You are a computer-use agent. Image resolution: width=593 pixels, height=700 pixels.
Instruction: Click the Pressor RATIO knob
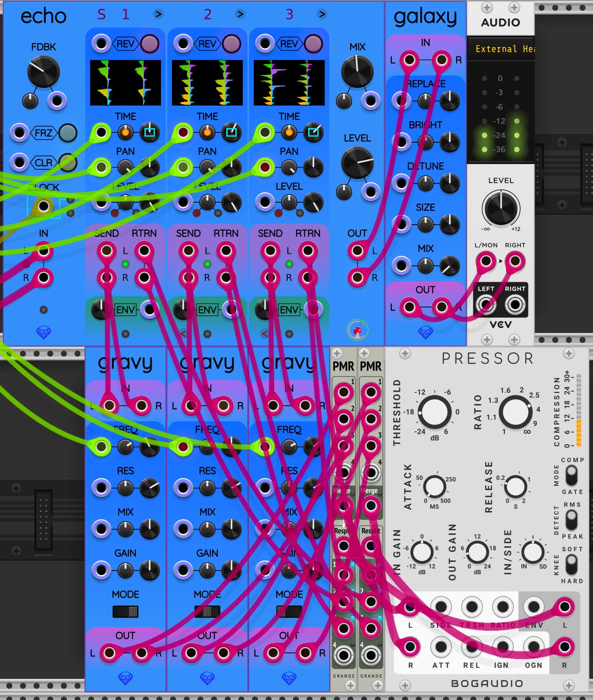pos(515,412)
